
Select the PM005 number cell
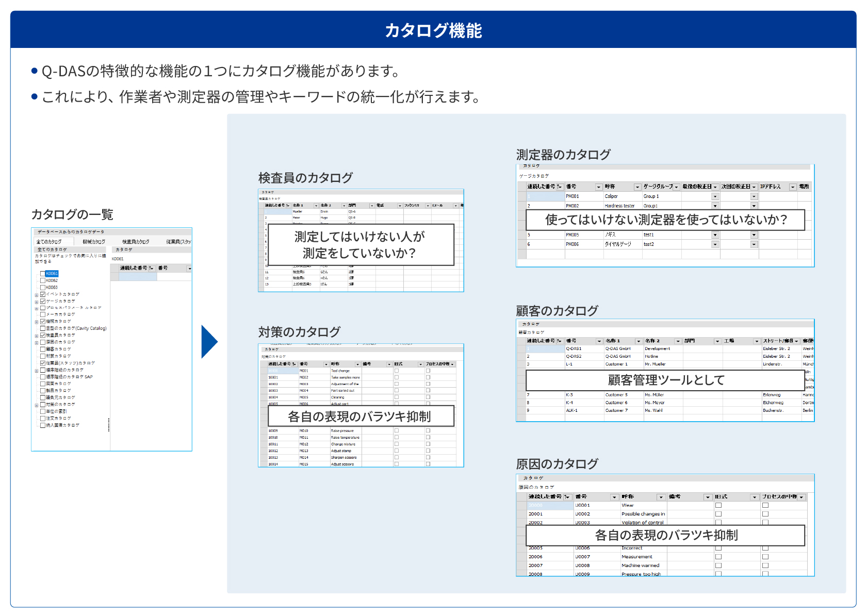pyautogui.click(x=584, y=235)
